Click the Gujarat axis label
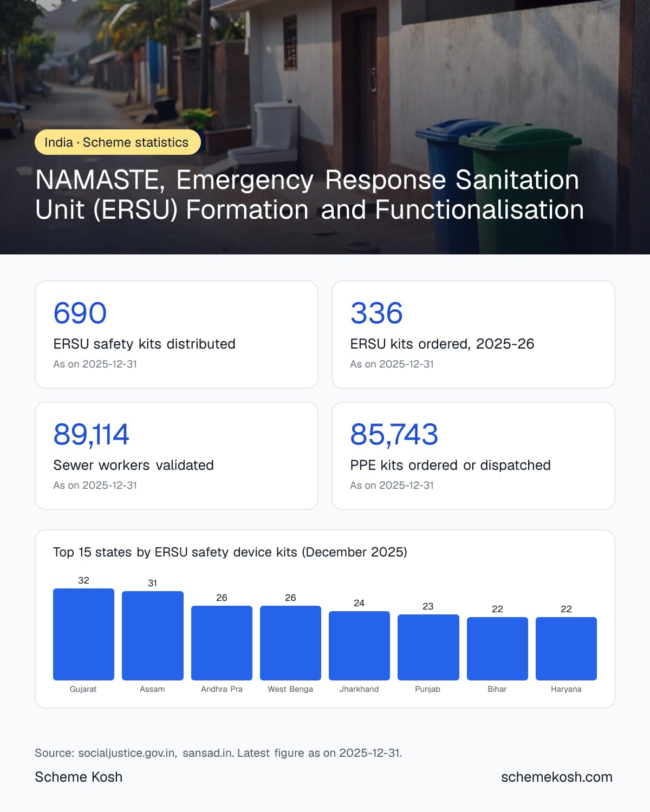 point(83,689)
